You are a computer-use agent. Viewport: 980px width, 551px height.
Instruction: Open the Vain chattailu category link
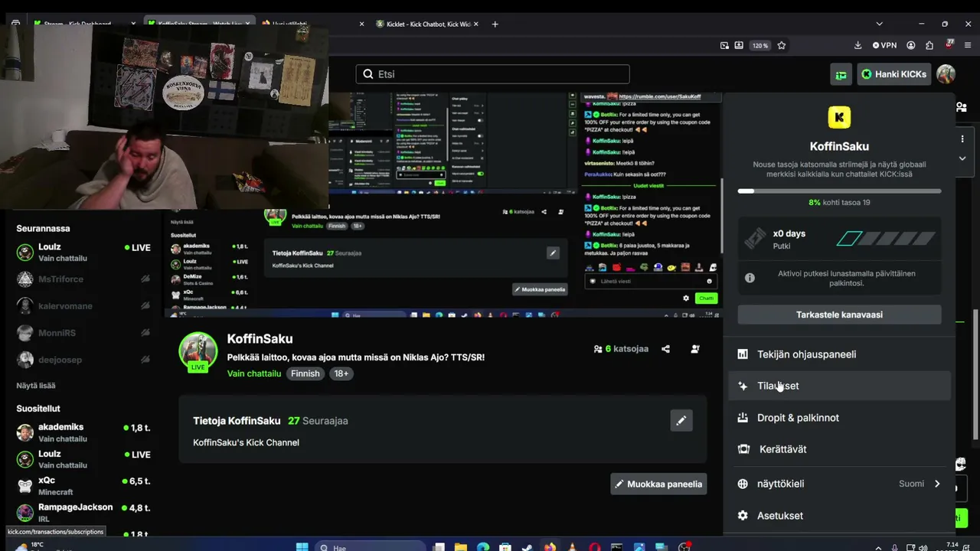tap(254, 373)
